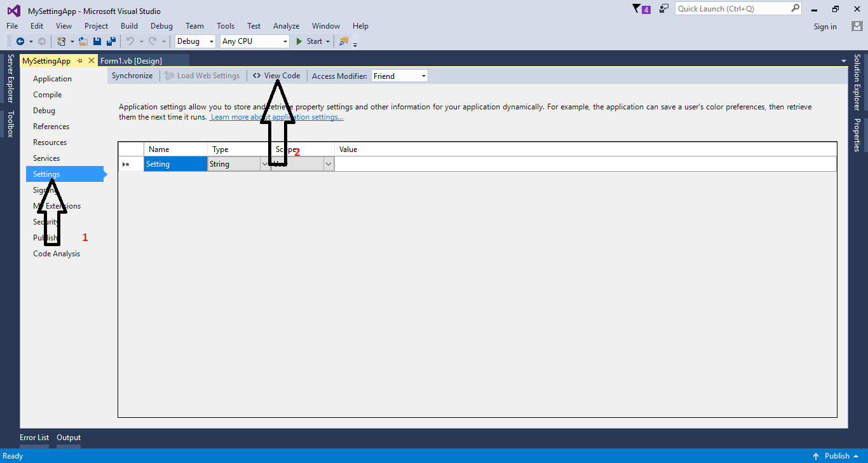Open Navigate Backward history dropdown
The image size is (868, 463).
coord(31,41)
